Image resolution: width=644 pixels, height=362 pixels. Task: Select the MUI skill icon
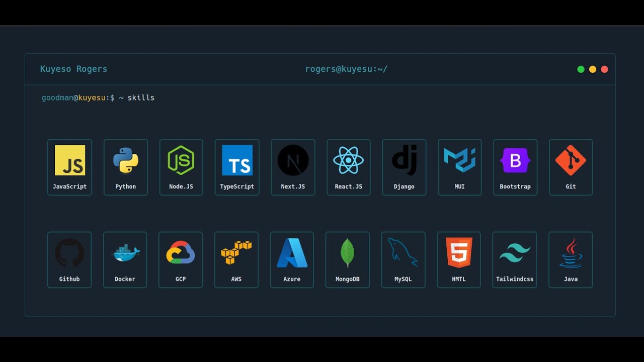pos(460,160)
